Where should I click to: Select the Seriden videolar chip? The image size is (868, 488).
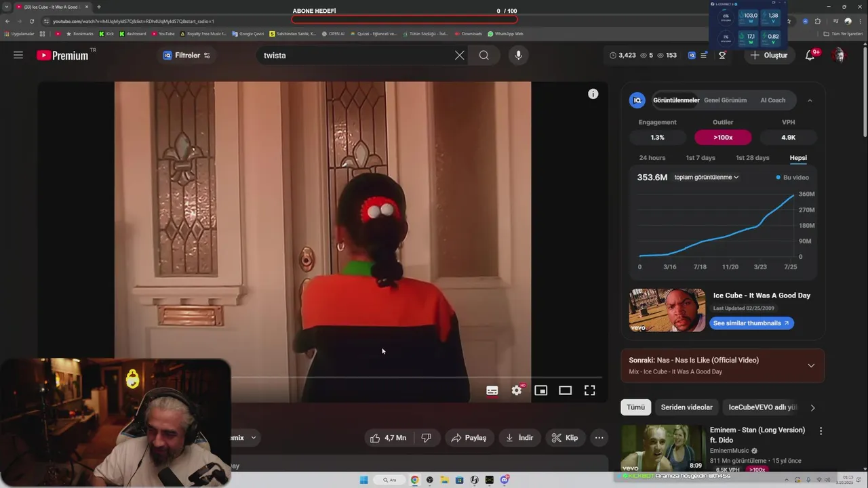686,407
